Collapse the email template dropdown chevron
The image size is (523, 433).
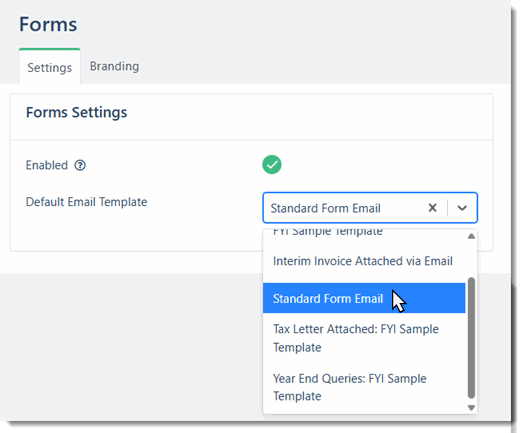(462, 208)
